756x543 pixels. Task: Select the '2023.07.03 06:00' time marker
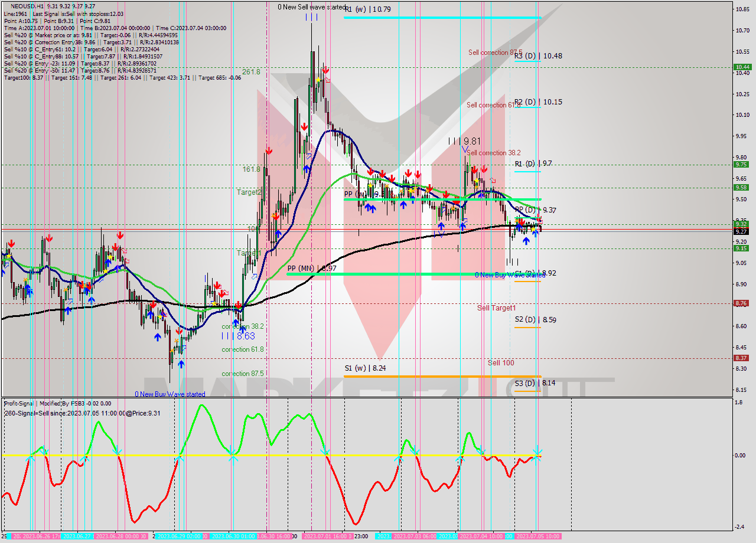415,537
